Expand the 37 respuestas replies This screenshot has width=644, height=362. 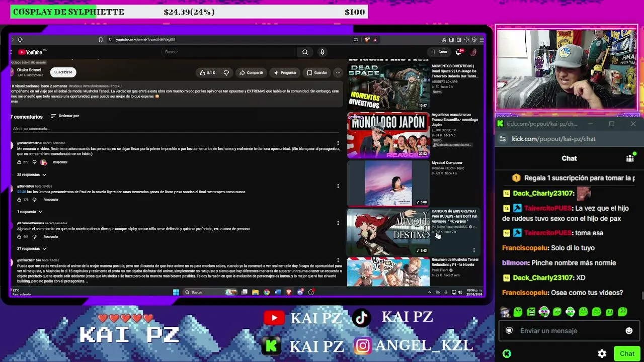click(x=32, y=249)
